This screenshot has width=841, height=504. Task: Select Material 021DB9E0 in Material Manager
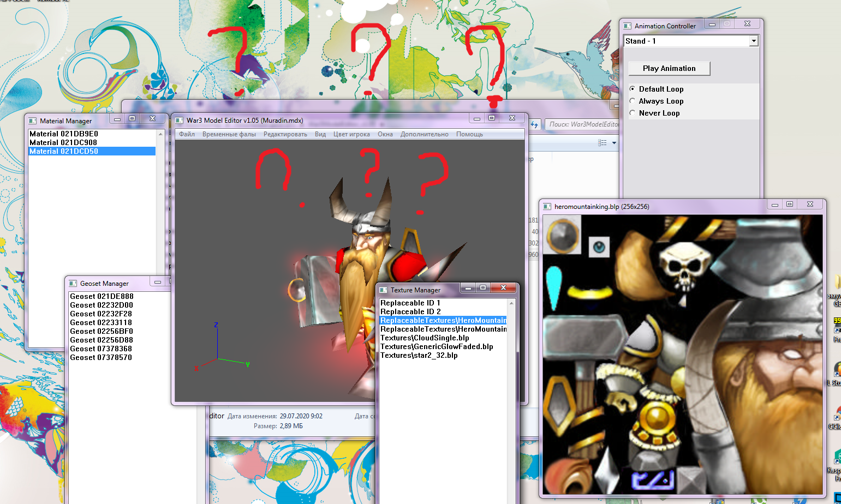coord(92,134)
